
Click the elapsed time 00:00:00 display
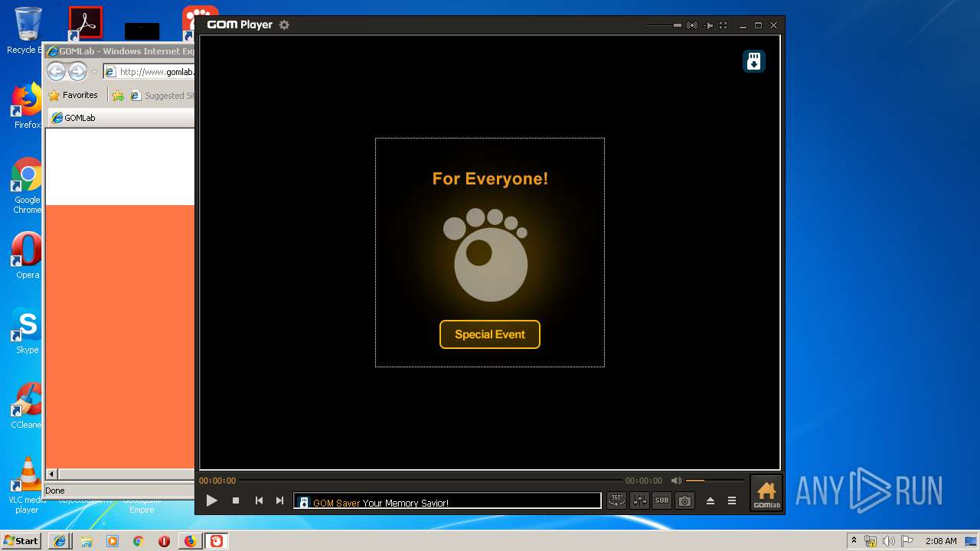tap(217, 481)
